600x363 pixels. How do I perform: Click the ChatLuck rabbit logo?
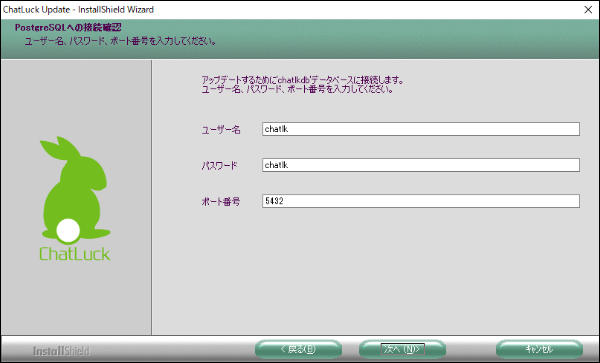pyautogui.click(x=75, y=199)
